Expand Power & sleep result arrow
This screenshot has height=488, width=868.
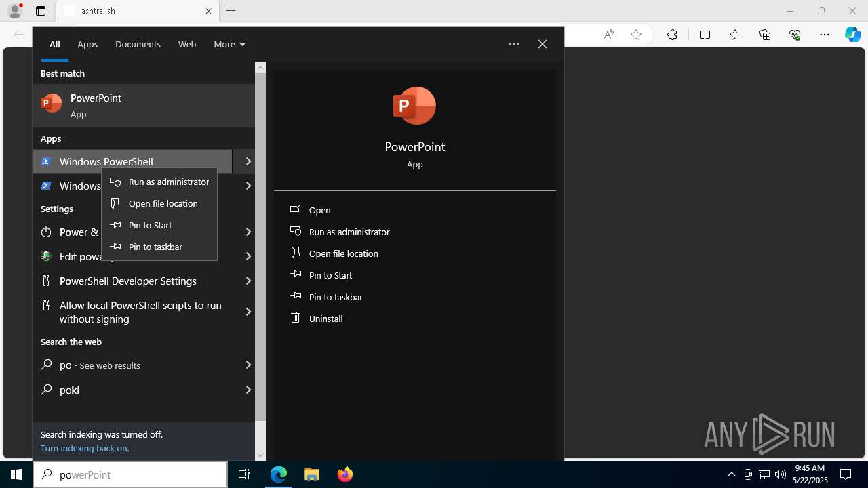point(248,232)
